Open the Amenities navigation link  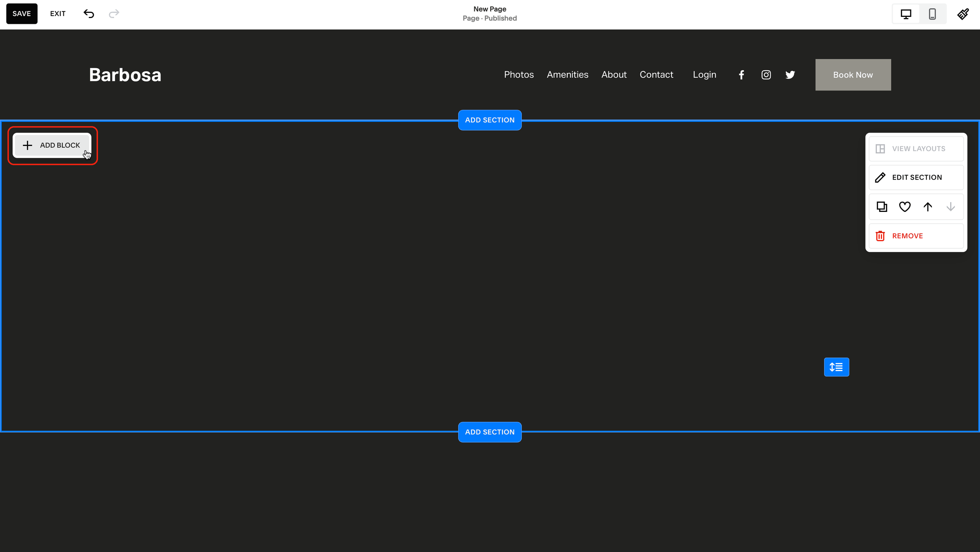click(567, 75)
